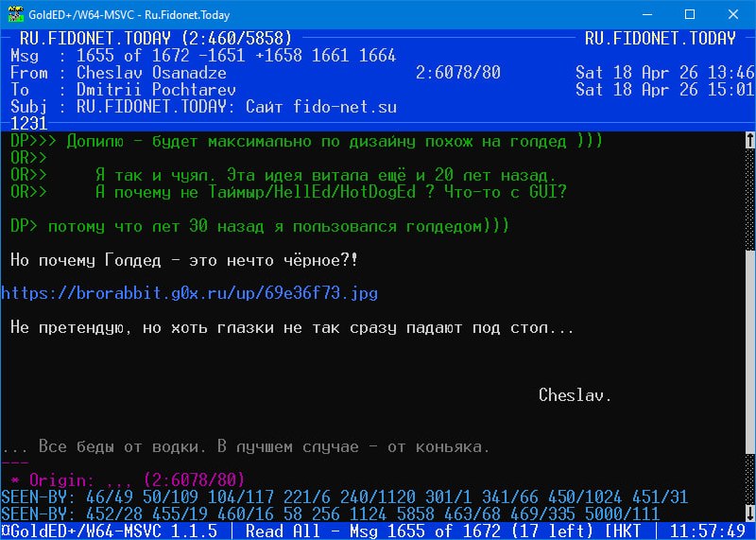756x540 pixels.
Task: Click the scroll-up arrow of message pane
Action: pyautogui.click(x=749, y=141)
